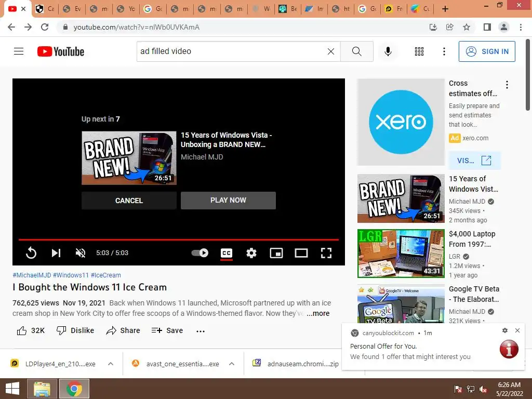Share this page from address bar
The height and width of the screenshot is (399, 532).
[450, 27]
